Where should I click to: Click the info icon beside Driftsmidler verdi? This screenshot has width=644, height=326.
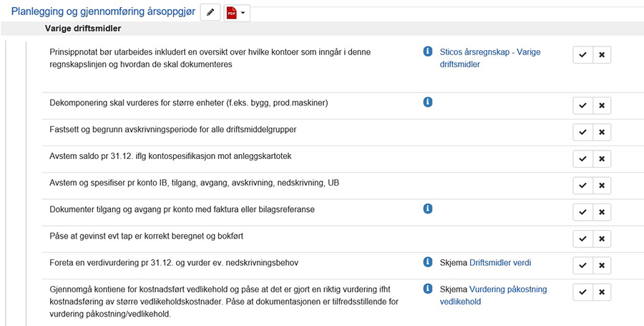428,262
